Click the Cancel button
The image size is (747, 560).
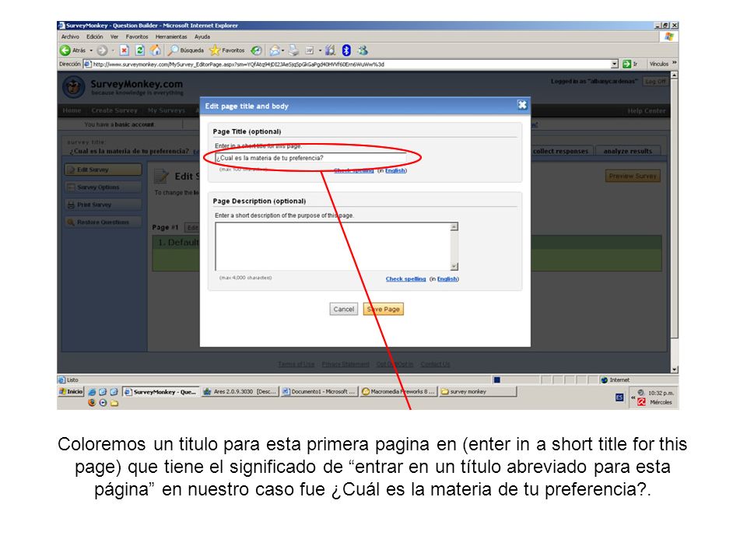click(343, 309)
